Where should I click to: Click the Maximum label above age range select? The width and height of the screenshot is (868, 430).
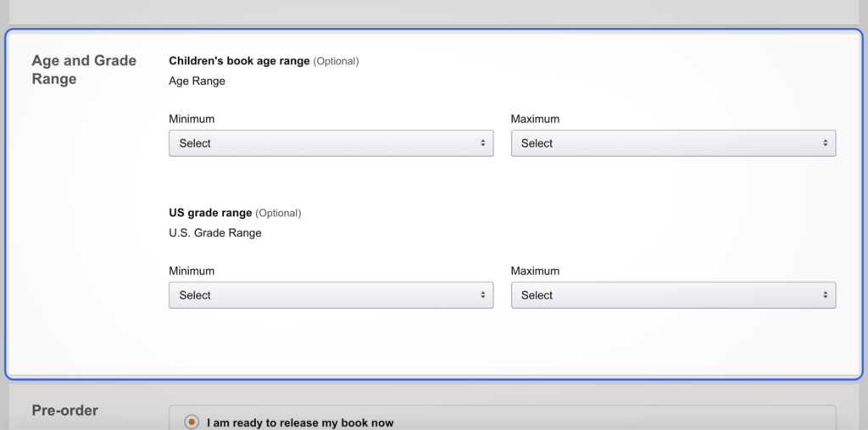coord(535,119)
